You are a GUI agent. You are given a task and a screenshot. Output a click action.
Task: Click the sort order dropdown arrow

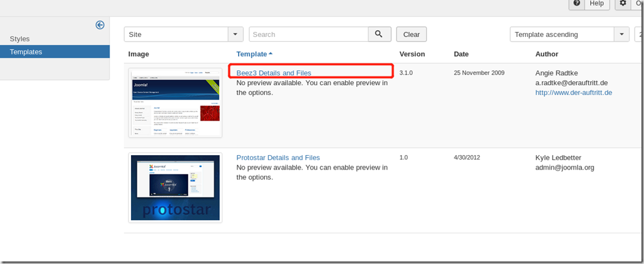point(622,34)
